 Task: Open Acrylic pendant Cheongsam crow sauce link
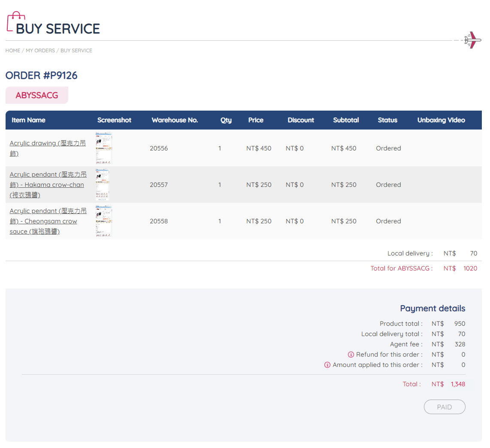(x=48, y=221)
